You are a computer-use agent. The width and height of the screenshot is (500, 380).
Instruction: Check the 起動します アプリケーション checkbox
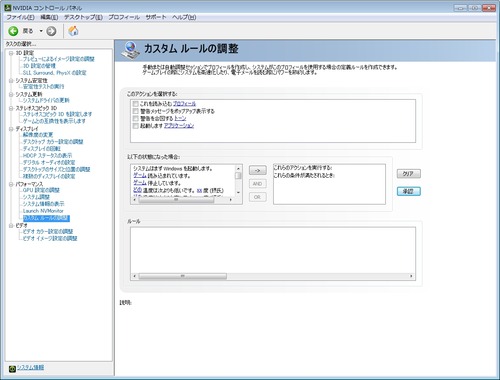[136, 126]
